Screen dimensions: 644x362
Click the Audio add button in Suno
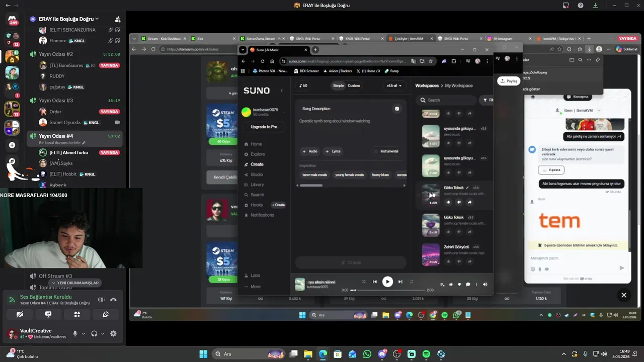(310, 151)
